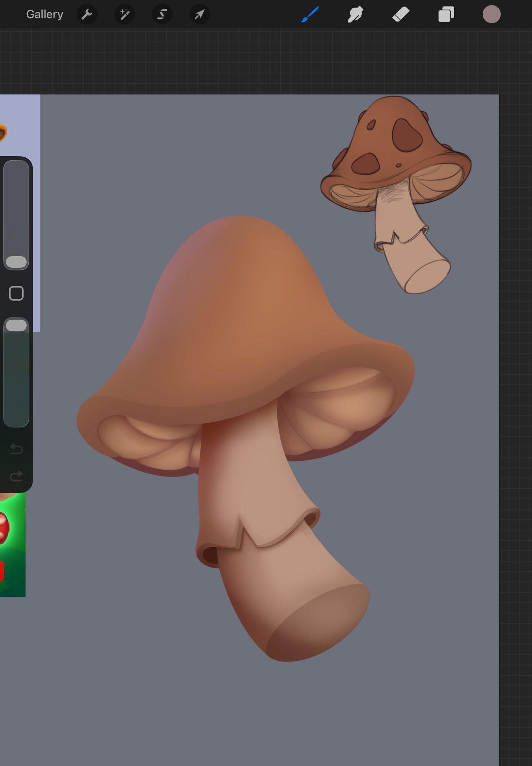The image size is (532, 766).
Task: Click the brush opacity slider handle
Action: [x=16, y=326]
